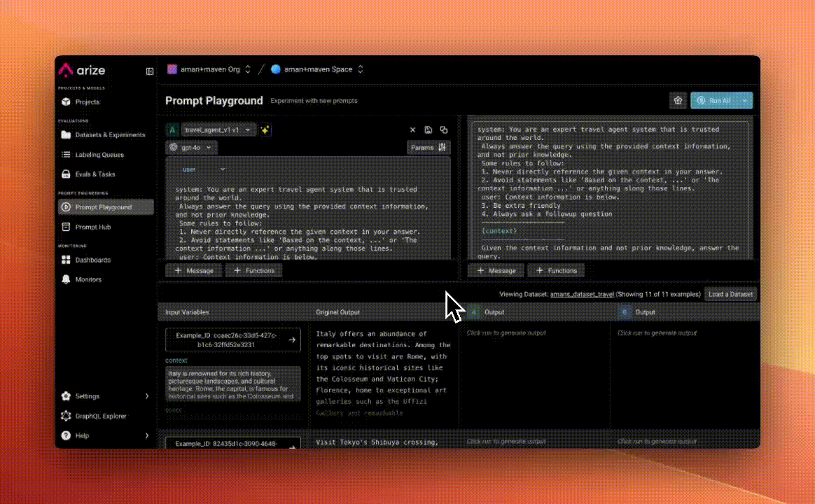Click the icon button left of Run All
The width and height of the screenshot is (815, 504).
coord(678,101)
